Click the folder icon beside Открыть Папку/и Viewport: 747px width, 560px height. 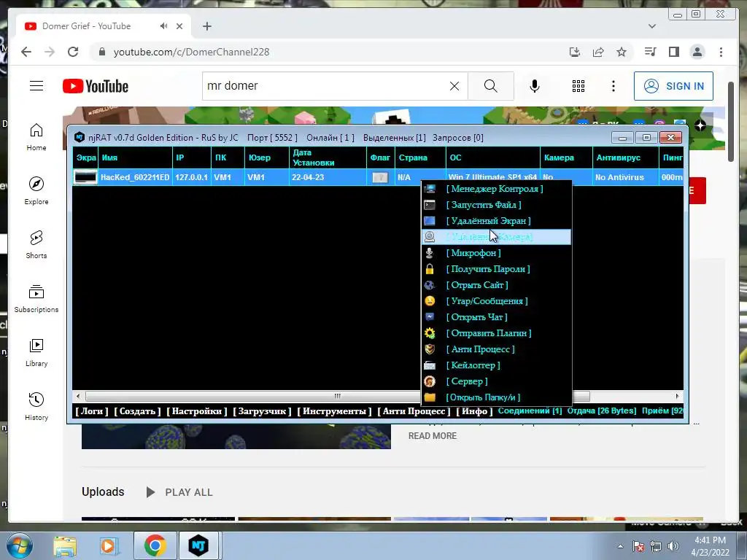[430, 397]
